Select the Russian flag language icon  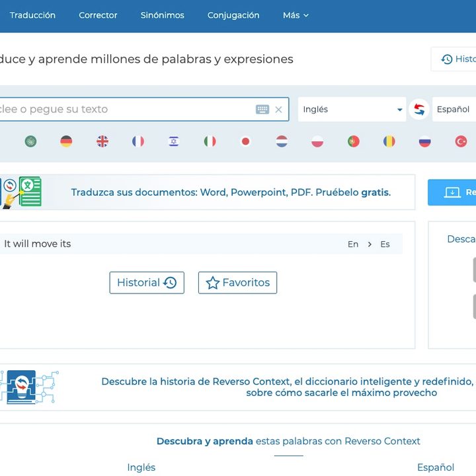[x=424, y=141]
